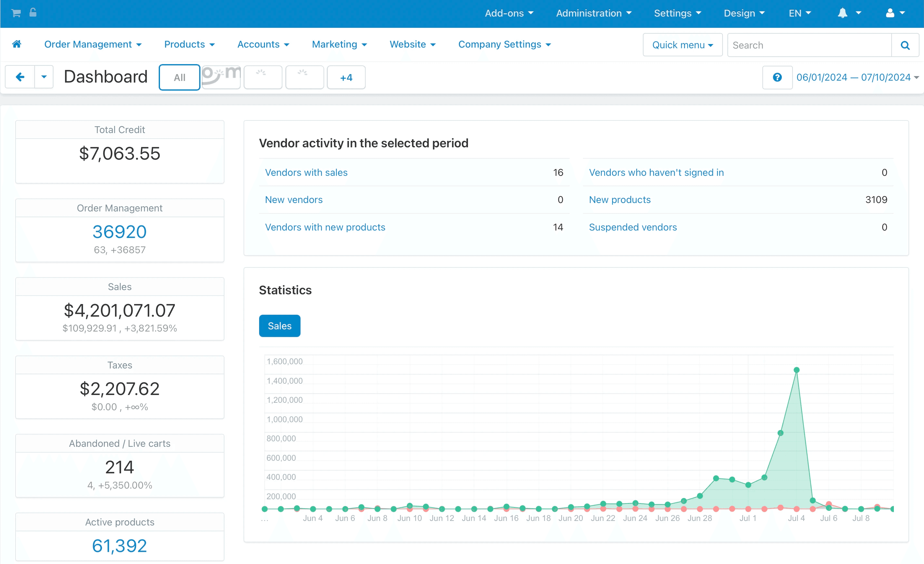Open the storefront cart icon
924x564 pixels.
click(x=16, y=13)
